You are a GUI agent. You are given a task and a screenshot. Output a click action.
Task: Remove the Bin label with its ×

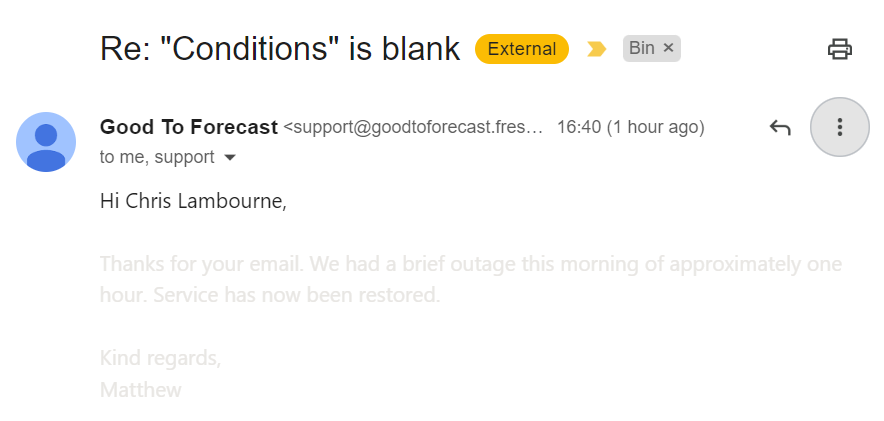pyautogui.click(x=669, y=48)
